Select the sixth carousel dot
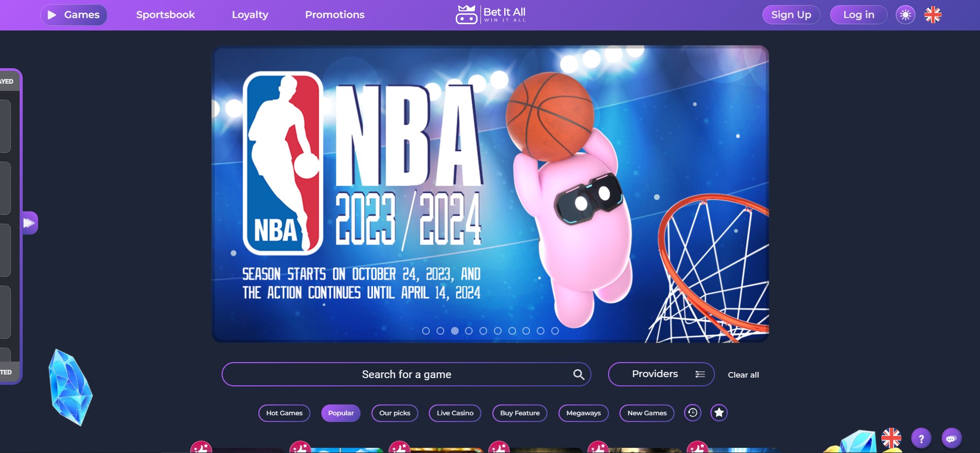 [497, 331]
